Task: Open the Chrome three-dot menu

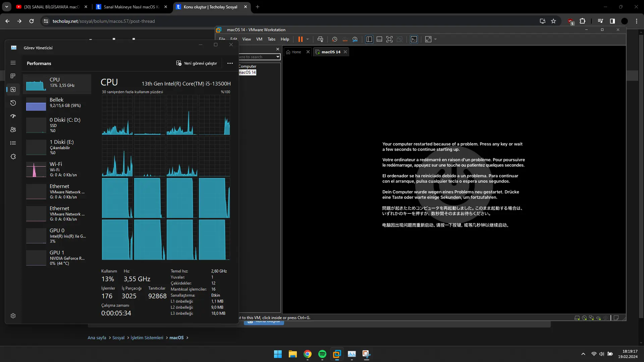Action: [637, 21]
